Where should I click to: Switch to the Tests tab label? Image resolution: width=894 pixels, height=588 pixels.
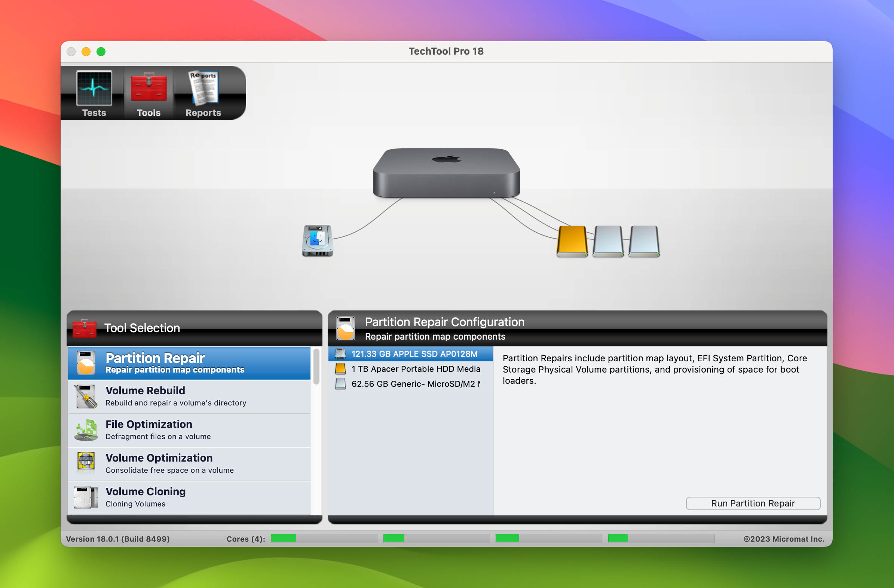[94, 113]
